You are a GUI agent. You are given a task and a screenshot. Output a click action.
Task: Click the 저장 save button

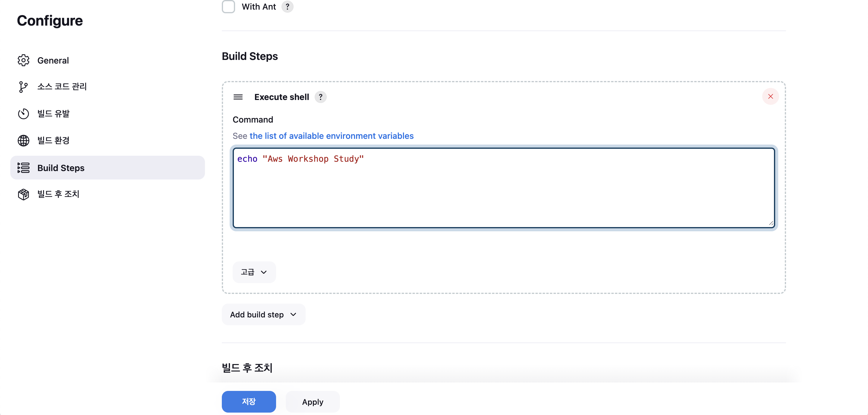point(249,401)
